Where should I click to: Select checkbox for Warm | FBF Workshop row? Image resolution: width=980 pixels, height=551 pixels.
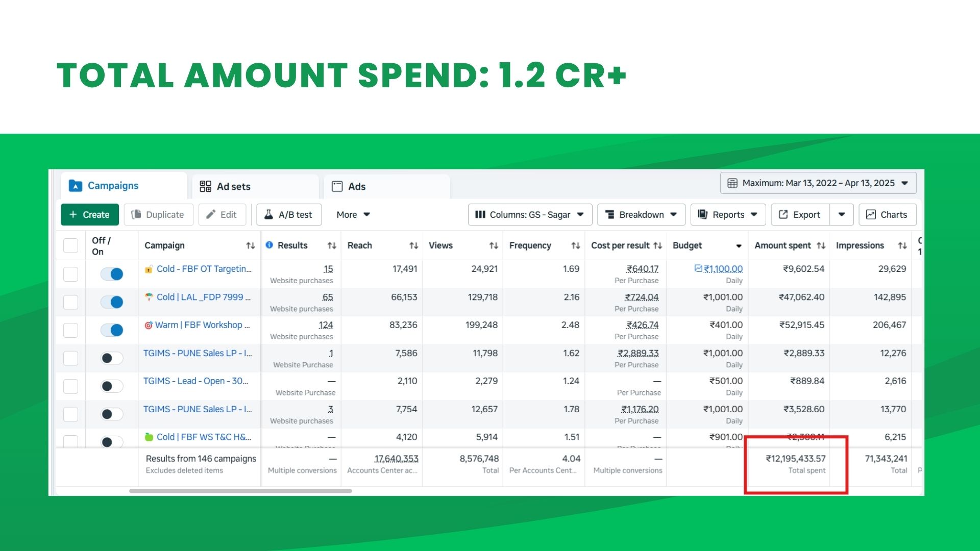tap(70, 330)
